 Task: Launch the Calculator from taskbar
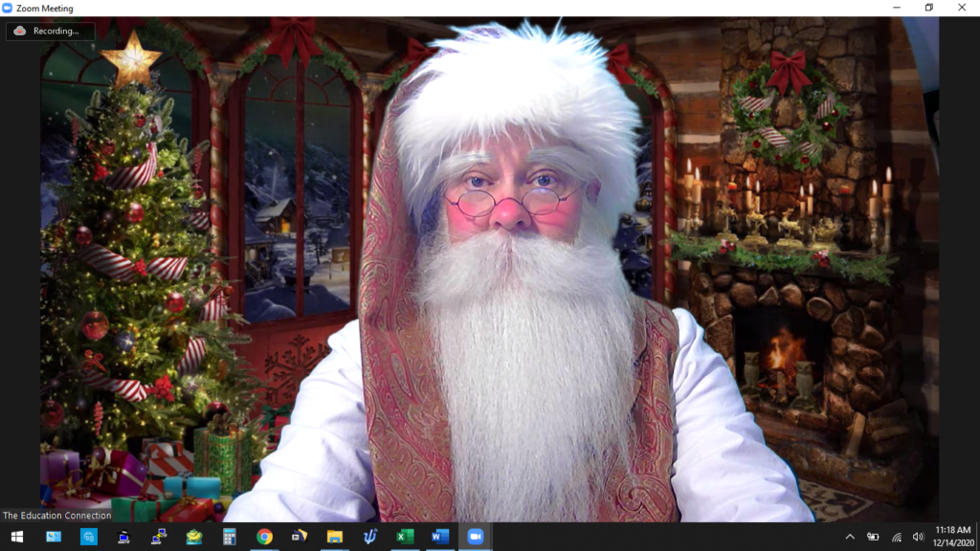(x=230, y=537)
